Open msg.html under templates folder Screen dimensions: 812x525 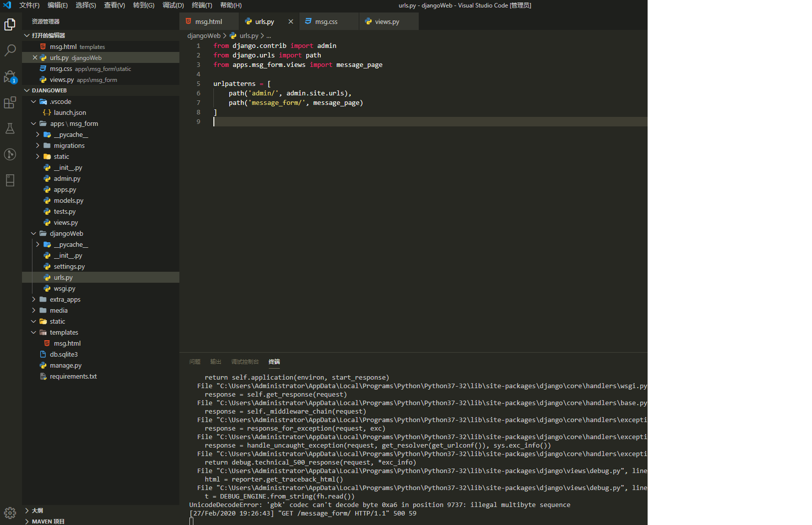coord(100,343)
